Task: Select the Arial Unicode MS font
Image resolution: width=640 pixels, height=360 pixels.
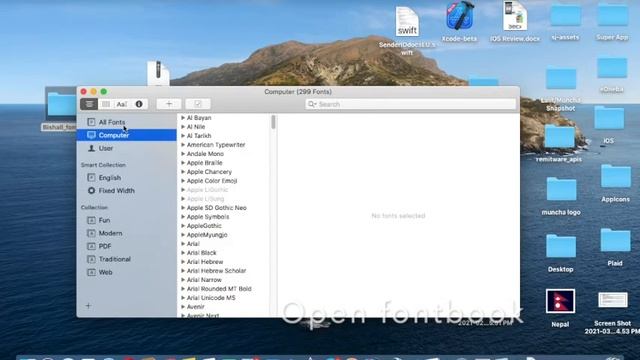Action: pyautogui.click(x=211, y=298)
